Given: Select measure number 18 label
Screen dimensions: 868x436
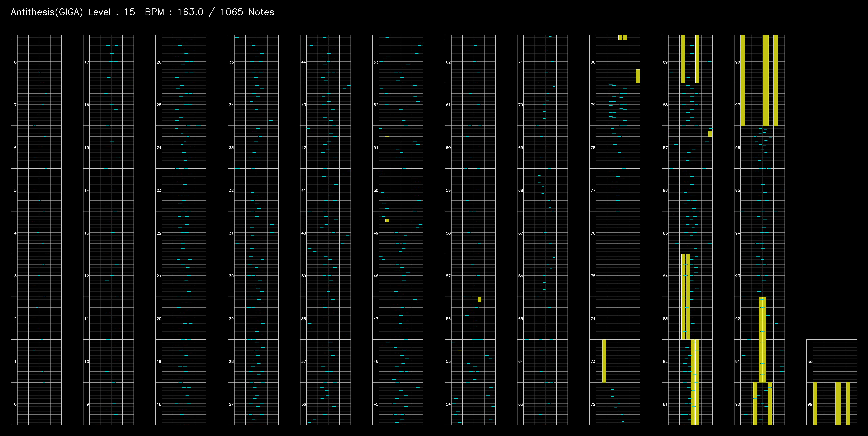Looking at the screenshot, I should 159,404.
